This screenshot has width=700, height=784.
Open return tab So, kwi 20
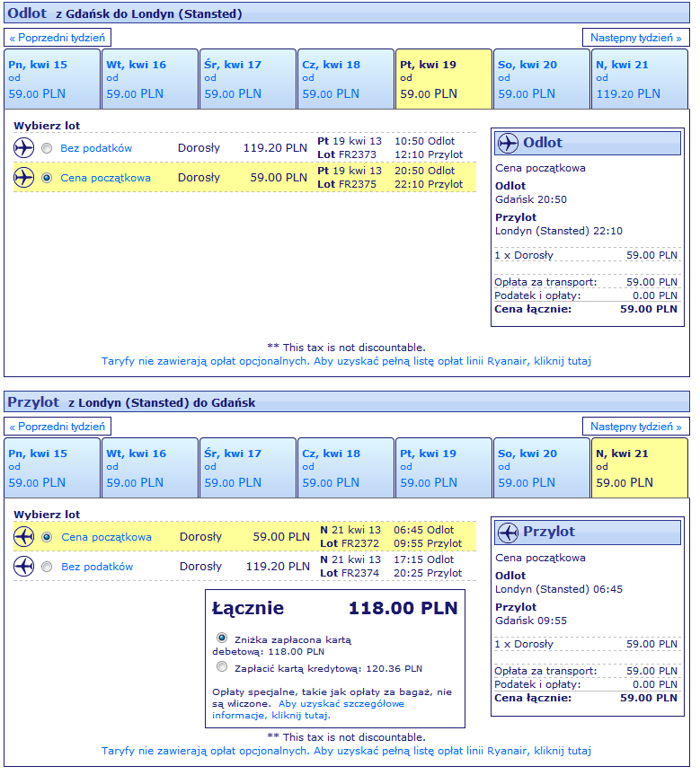click(x=542, y=468)
